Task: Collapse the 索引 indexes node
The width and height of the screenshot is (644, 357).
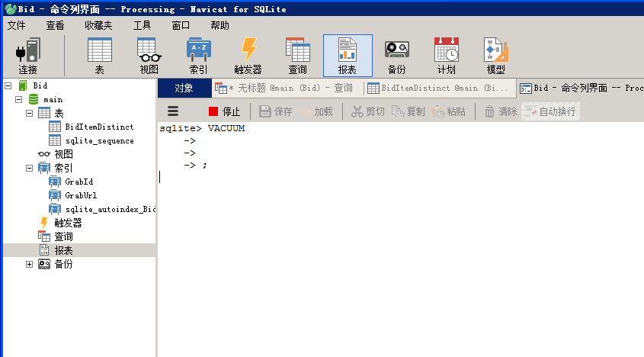Action: click(29, 169)
